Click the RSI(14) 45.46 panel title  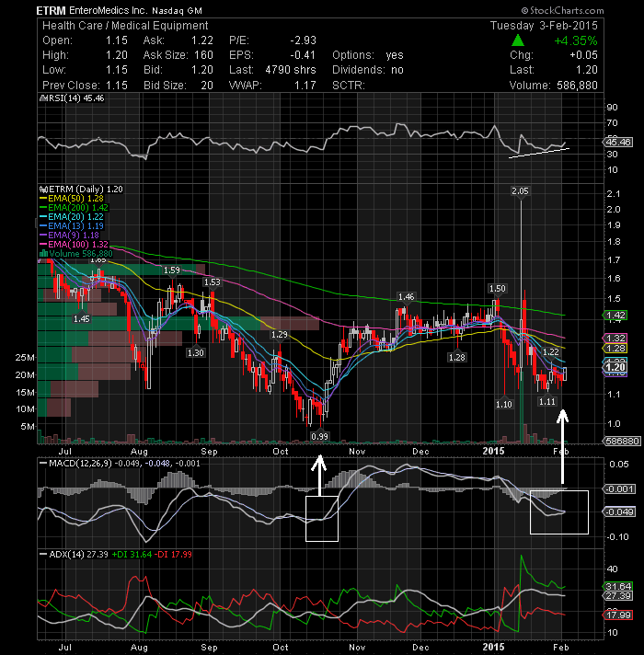coord(76,98)
